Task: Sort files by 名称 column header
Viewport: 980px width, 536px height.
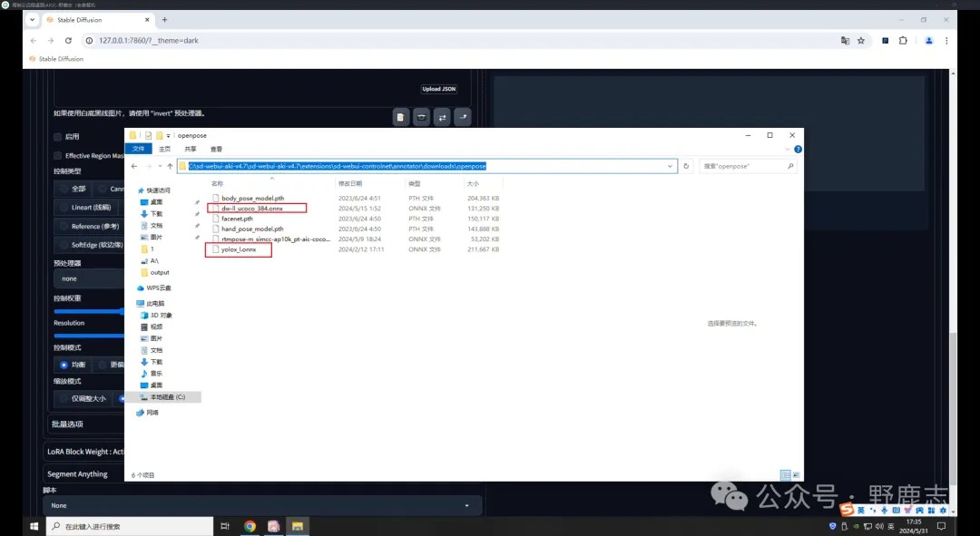Action: [217, 184]
